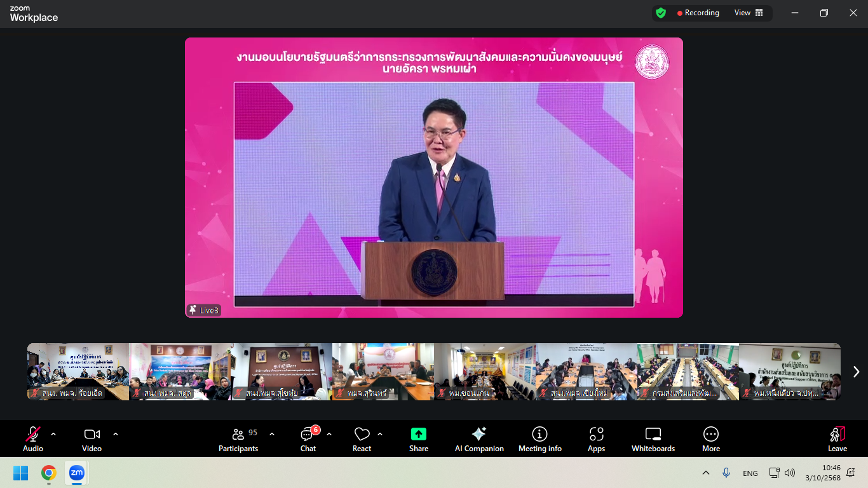Show Meeting info

[539, 438]
